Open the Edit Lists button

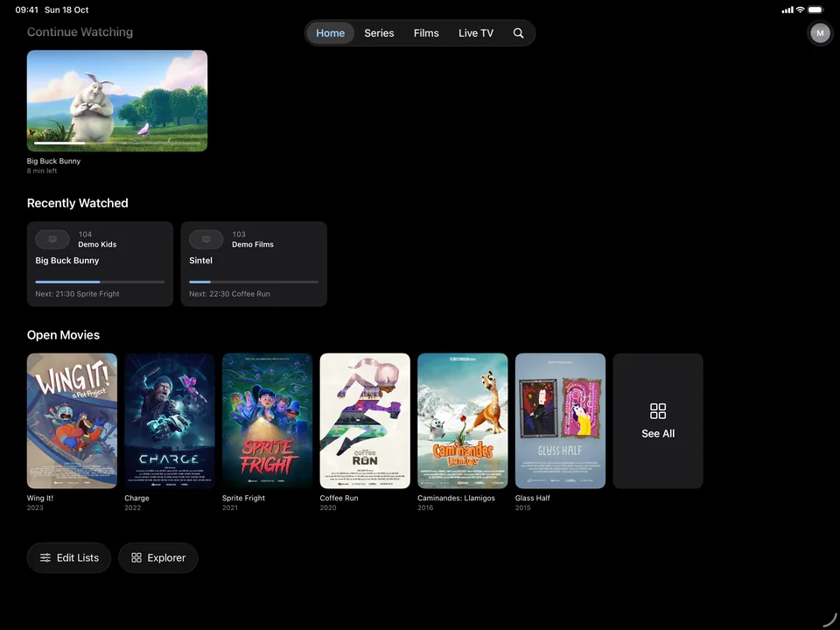tap(69, 557)
